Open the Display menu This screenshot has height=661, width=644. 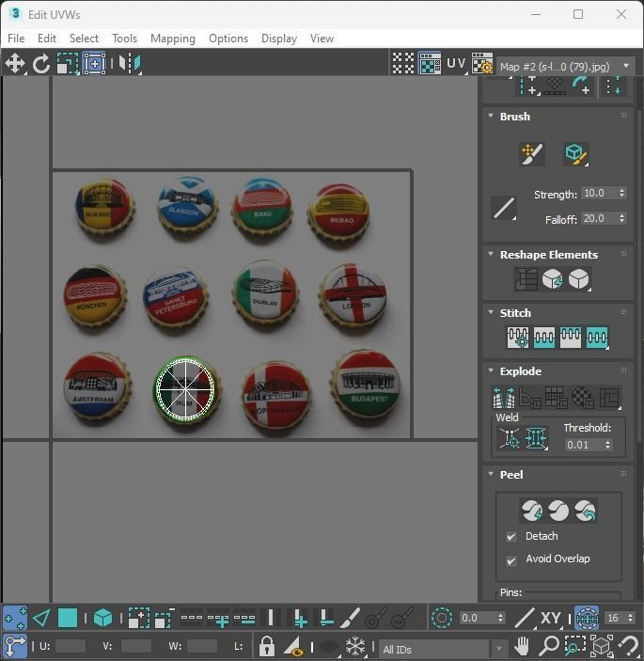tap(279, 39)
